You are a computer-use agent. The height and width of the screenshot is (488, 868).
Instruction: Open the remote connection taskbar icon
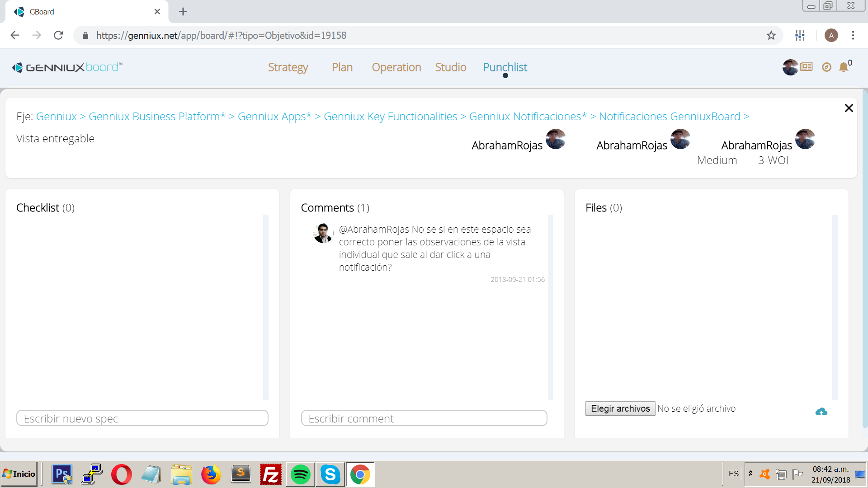click(x=92, y=474)
